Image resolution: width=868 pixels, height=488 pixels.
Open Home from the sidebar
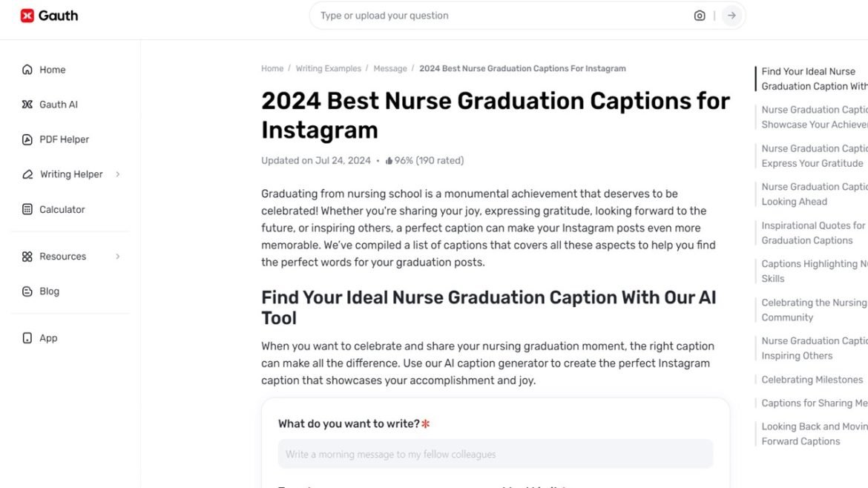[x=52, y=70]
